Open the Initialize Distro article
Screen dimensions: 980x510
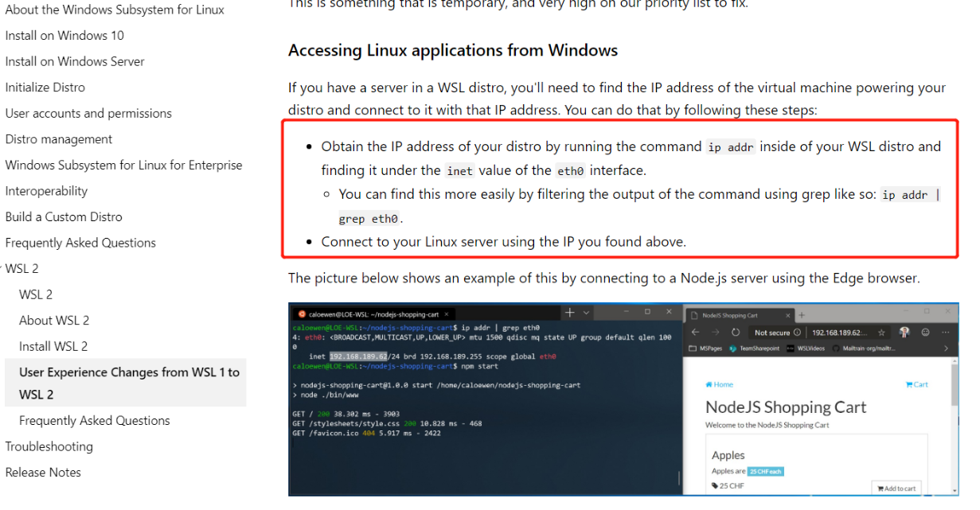coord(45,88)
